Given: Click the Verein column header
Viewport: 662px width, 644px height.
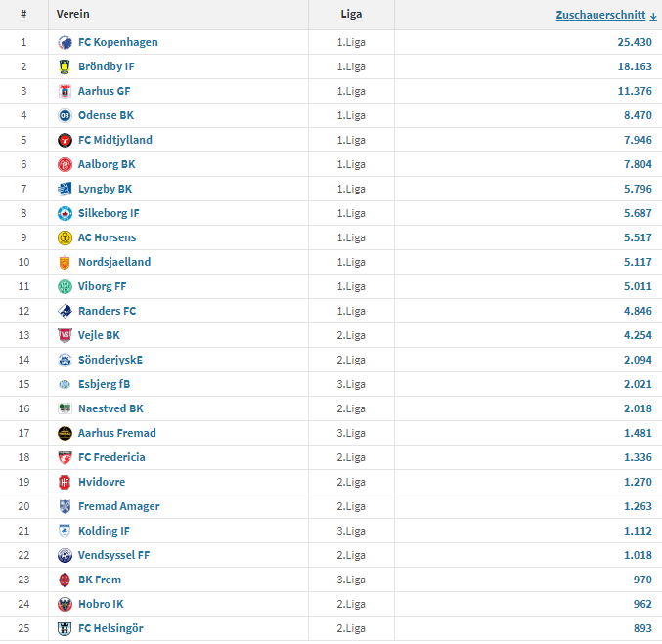Looking at the screenshot, I should click(x=73, y=14).
